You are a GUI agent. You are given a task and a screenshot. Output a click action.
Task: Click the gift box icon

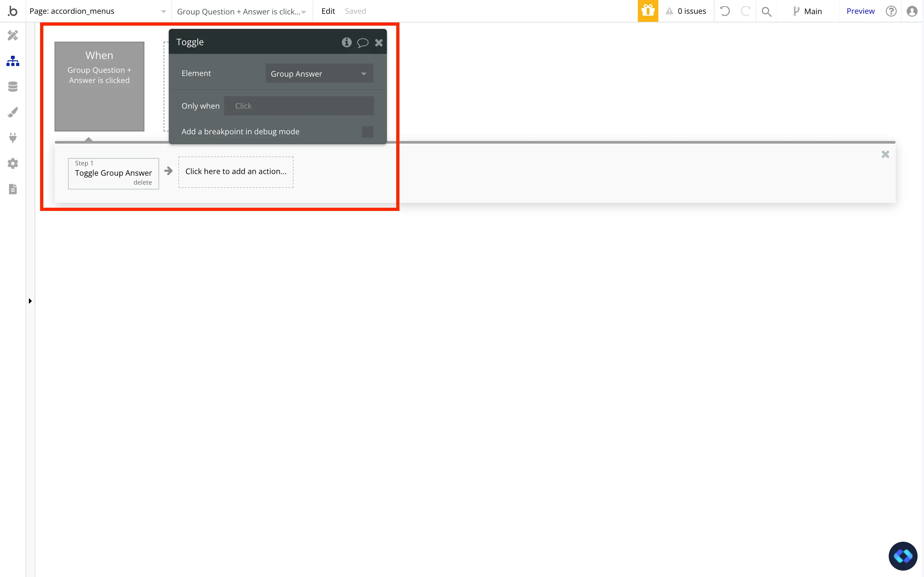[x=647, y=11]
